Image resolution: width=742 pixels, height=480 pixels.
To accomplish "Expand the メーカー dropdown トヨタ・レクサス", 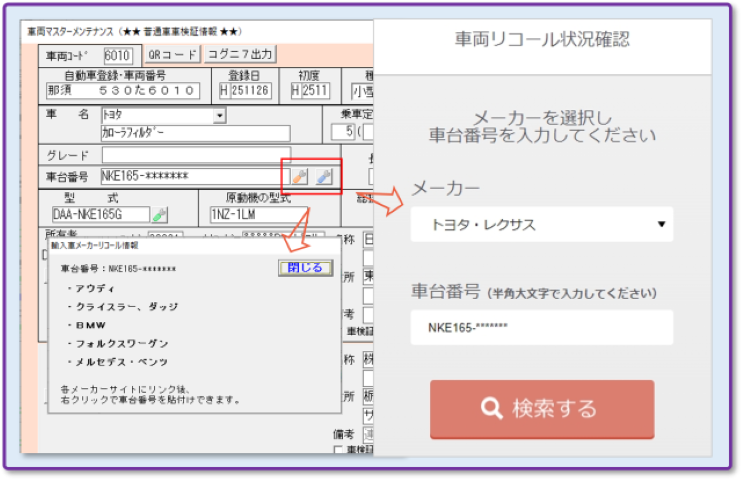I will coord(661,224).
